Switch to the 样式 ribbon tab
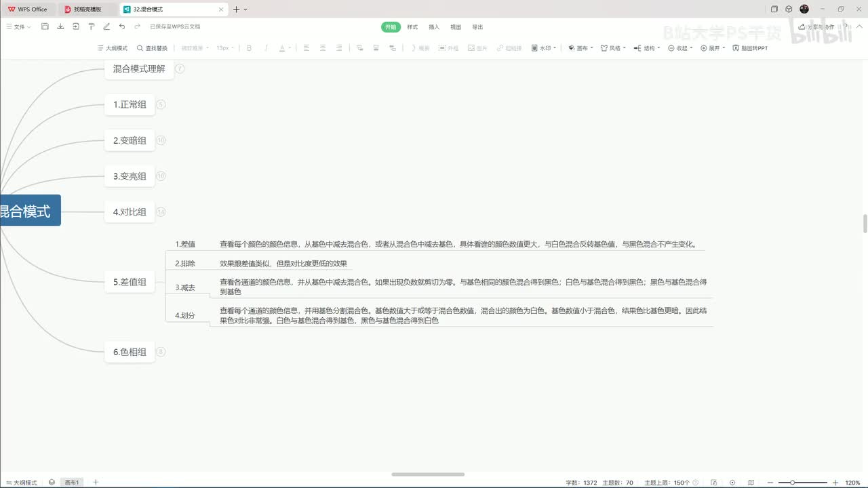Viewport: 868px width, 488px height. (x=412, y=27)
